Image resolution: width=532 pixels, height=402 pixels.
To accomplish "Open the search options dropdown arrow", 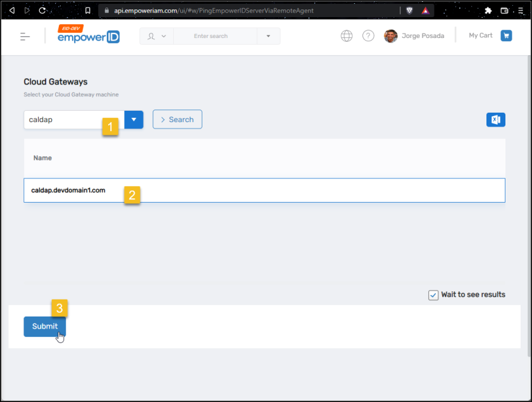I will (268, 36).
